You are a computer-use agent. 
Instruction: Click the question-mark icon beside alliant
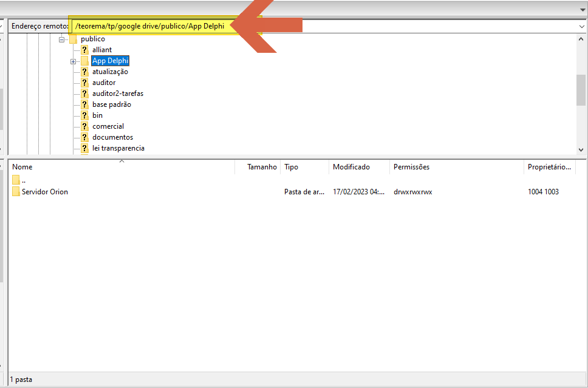pos(85,50)
